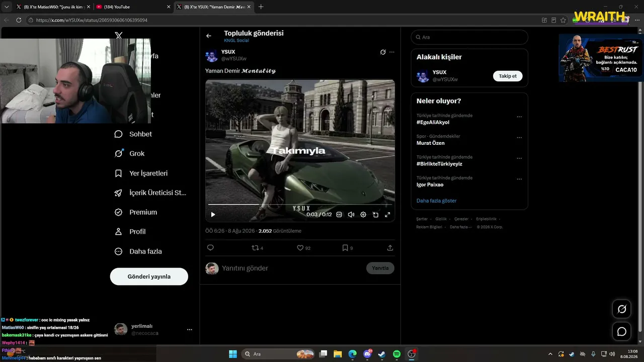Go back using the post header arrow
Image resolution: width=644 pixels, height=362 pixels.
pos(209,36)
